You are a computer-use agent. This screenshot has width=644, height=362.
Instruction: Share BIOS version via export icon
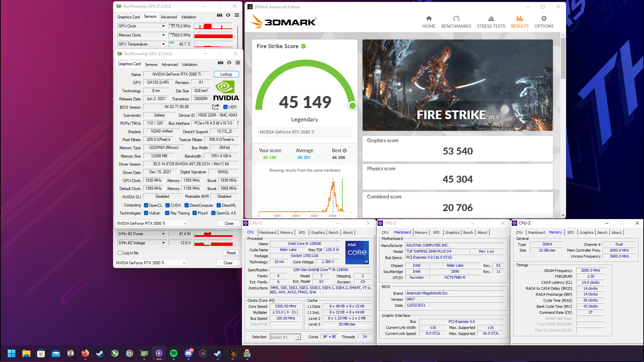(216, 107)
